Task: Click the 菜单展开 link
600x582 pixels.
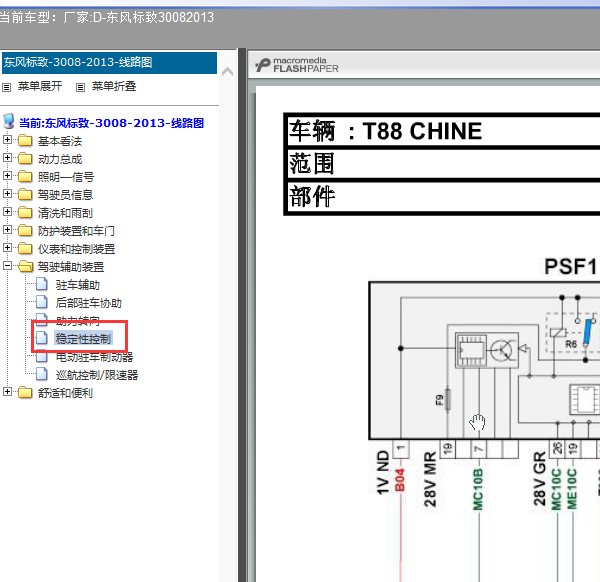Action: click(x=40, y=86)
